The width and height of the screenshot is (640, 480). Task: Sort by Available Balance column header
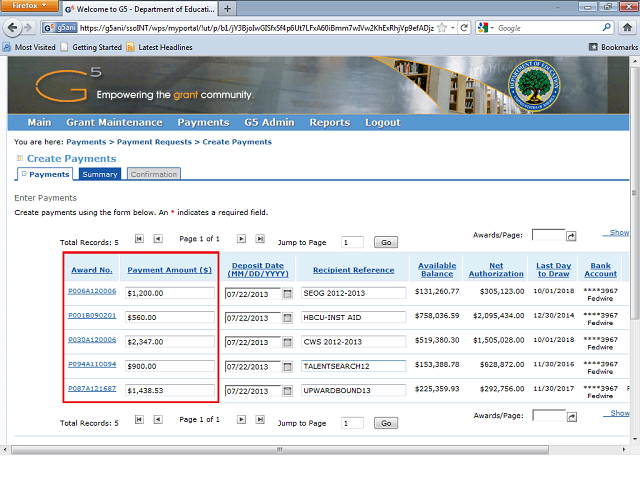click(437, 270)
